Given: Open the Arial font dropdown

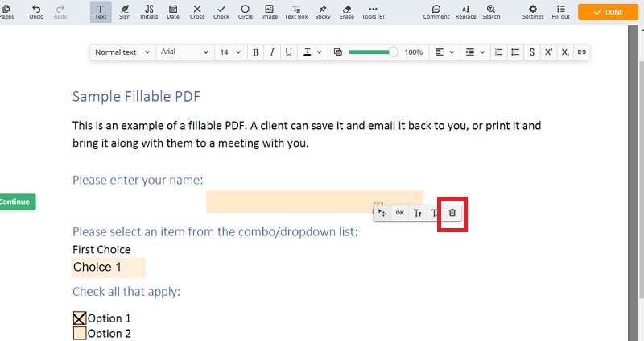Looking at the screenshot, I should [185, 52].
